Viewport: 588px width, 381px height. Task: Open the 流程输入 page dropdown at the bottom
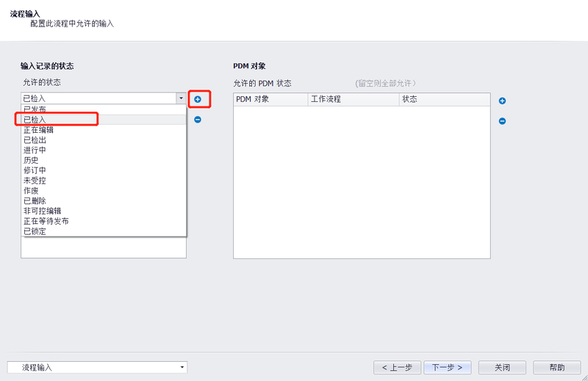[182, 367]
